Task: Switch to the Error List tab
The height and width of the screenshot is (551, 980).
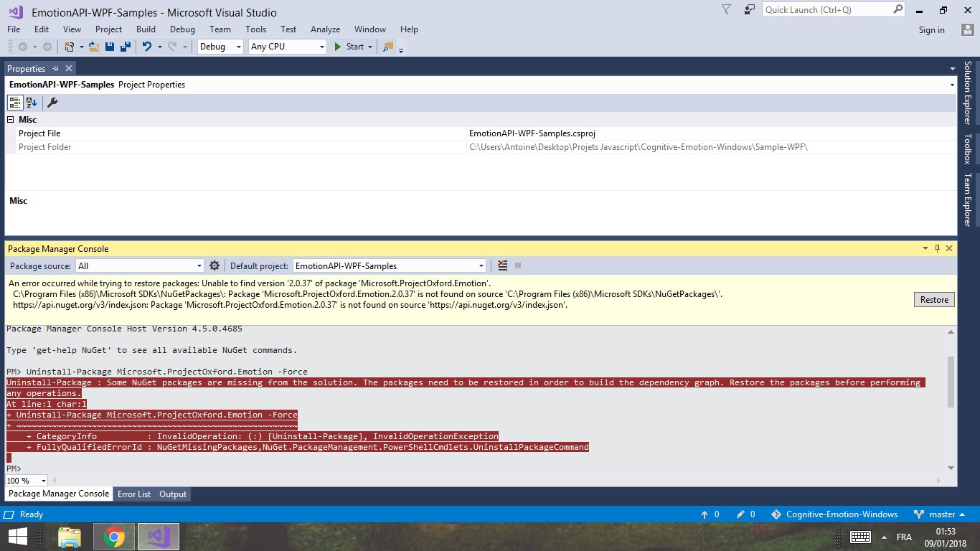Action: pyautogui.click(x=134, y=494)
